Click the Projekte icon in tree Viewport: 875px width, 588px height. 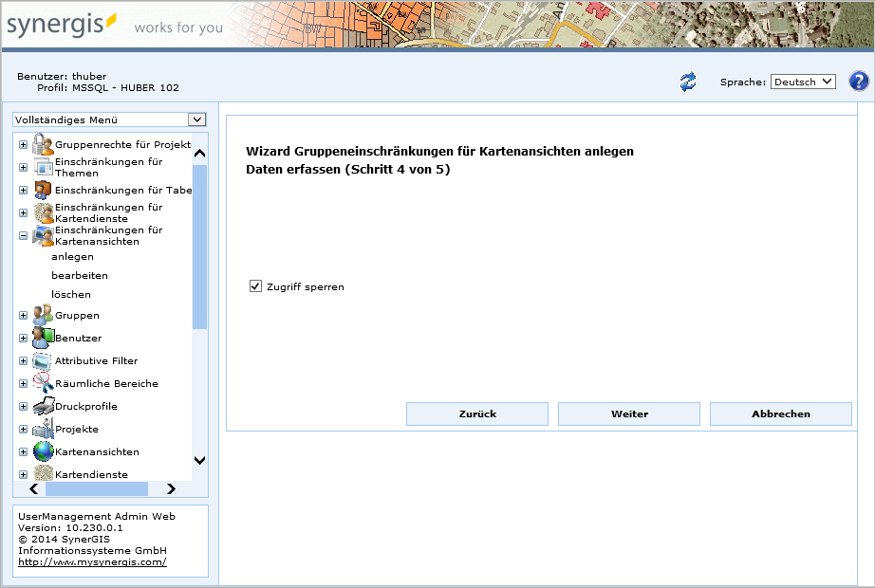(x=43, y=429)
